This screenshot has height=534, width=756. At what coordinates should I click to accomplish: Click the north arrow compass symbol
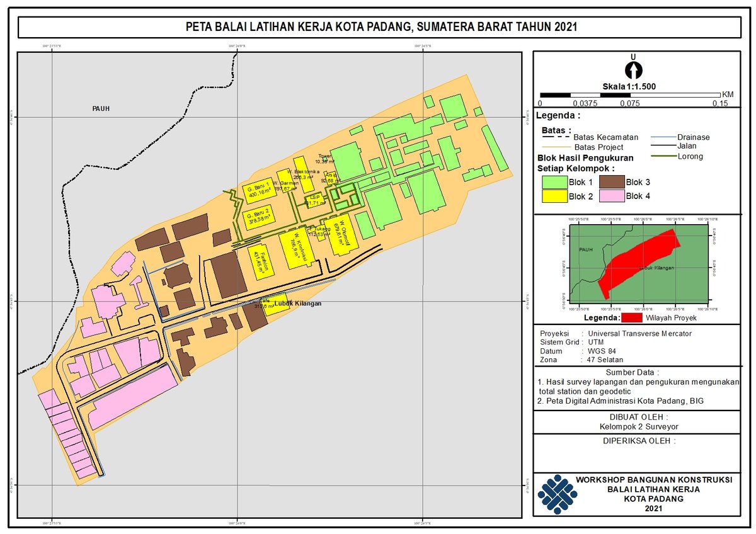click(633, 69)
